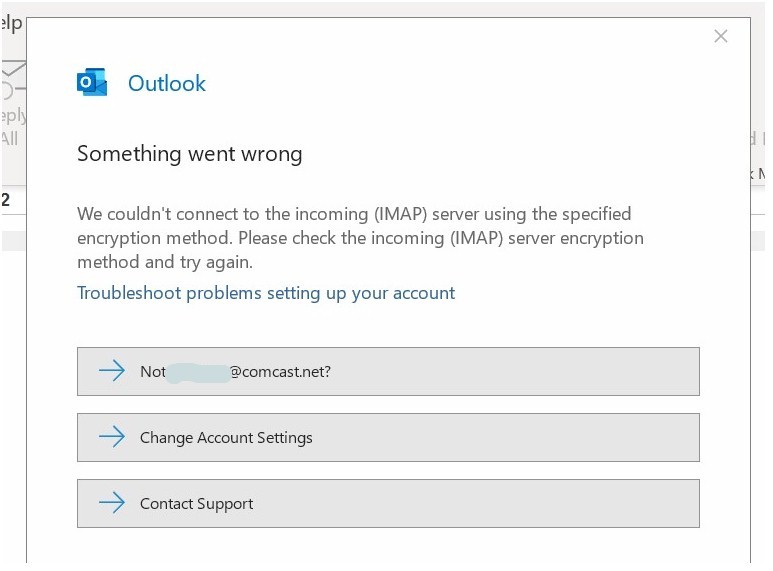
Task: Click the arrow icon beside Contact Support
Action: pyautogui.click(x=112, y=504)
